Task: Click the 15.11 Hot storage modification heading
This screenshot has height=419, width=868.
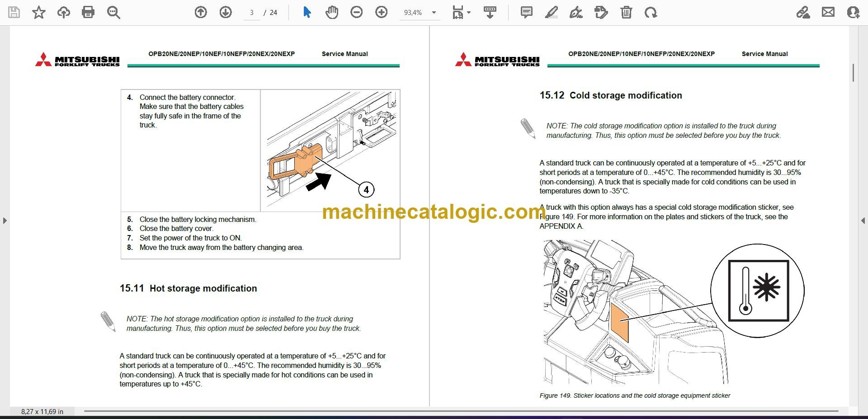Action: 188,288
